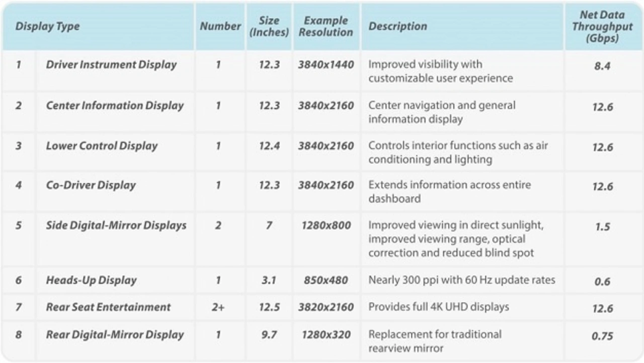Viewport: 644px width, 363px height.
Task: Select the Rear Seat Entertainment row label
Action: tap(108, 307)
